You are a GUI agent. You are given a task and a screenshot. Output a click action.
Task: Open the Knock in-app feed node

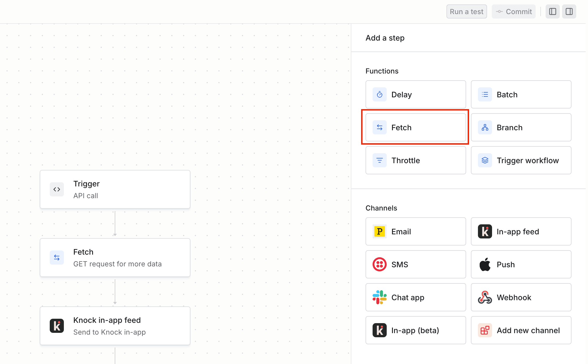115,326
